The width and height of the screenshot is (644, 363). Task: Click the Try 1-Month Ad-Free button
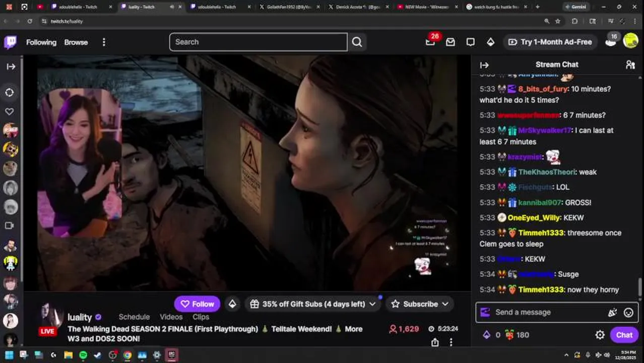coord(550,42)
